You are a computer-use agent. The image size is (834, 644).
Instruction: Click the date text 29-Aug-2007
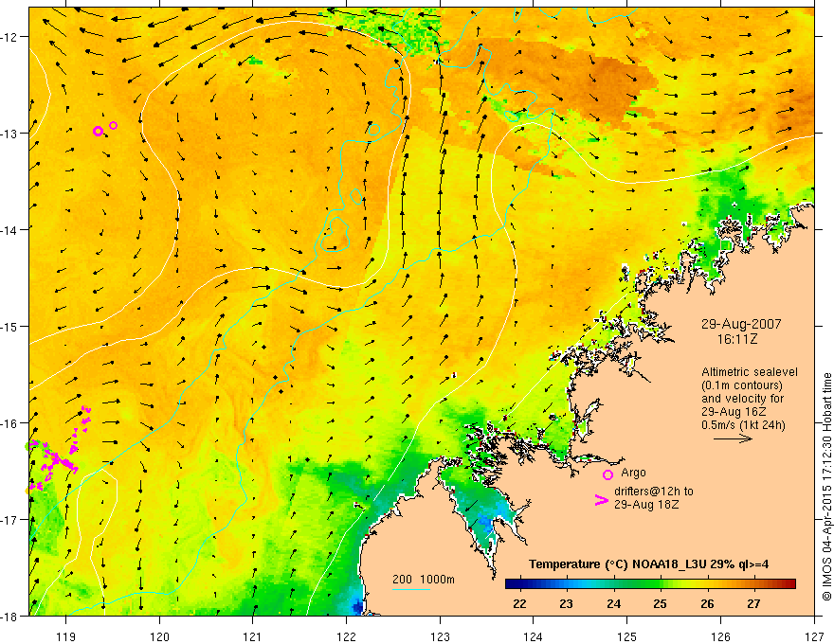[x=741, y=324]
